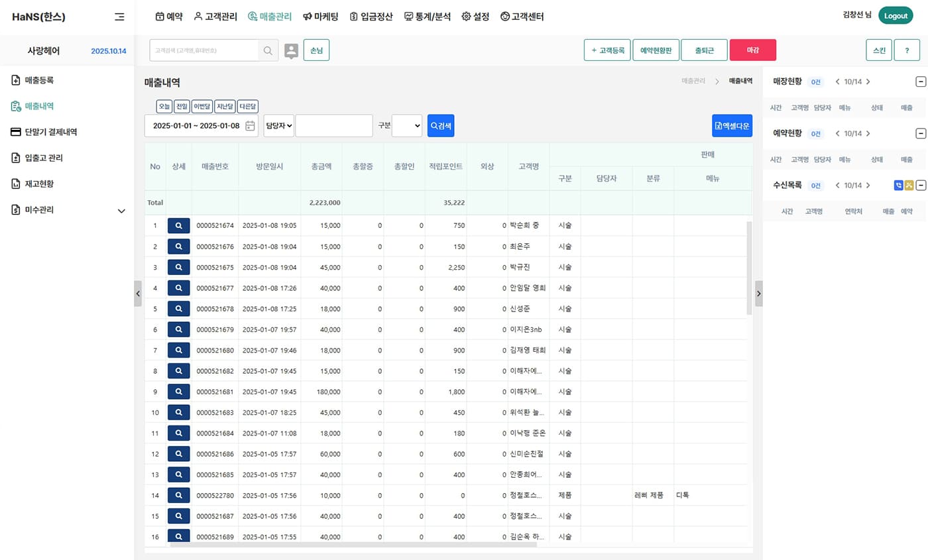This screenshot has width=928, height=560.
Task: Expand the 미수관리 sidebar menu
Action: tap(121, 211)
